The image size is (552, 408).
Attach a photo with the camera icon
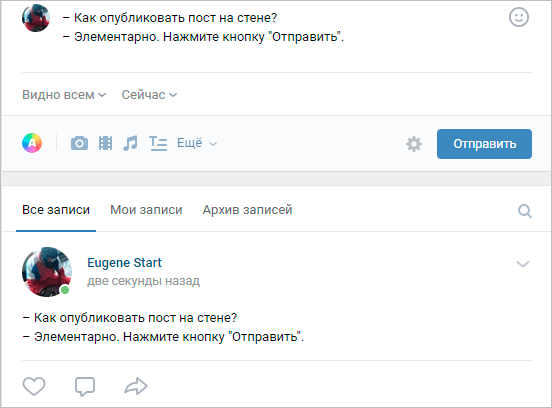click(x=79, y=143)
